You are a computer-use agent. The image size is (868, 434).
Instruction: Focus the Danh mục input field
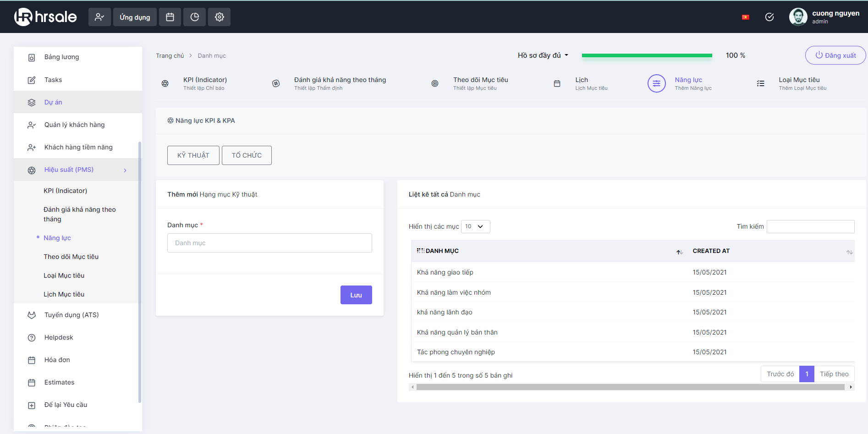[x=269, y=243]
